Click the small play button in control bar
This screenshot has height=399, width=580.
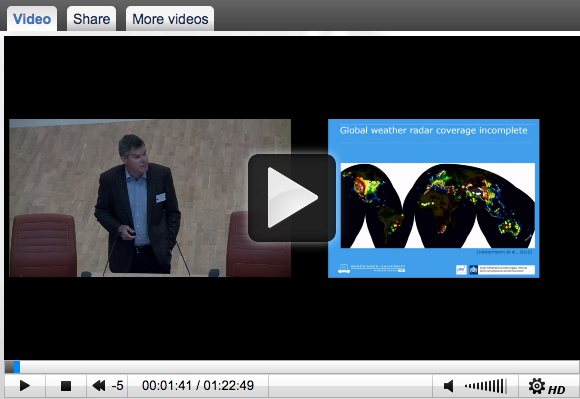[x=25, y=386]
